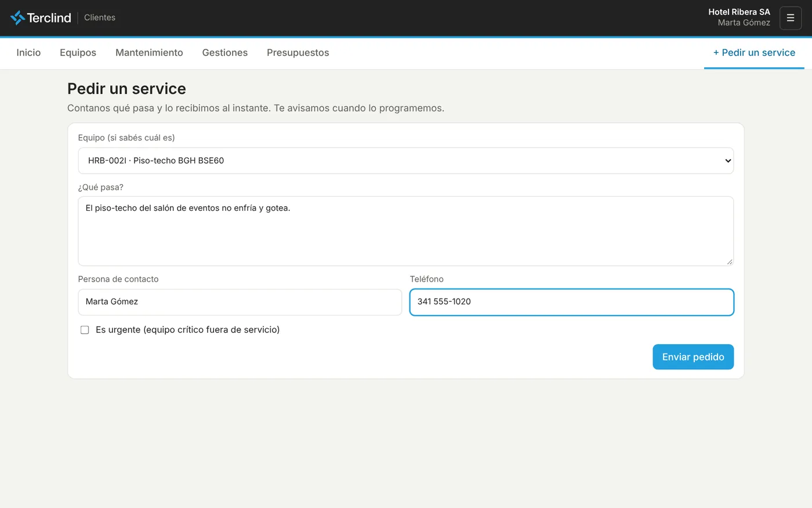812x508 pixels.
Task: Click the 'Hotel Ribera SA' account name
Action: click(x=739, y=12)
